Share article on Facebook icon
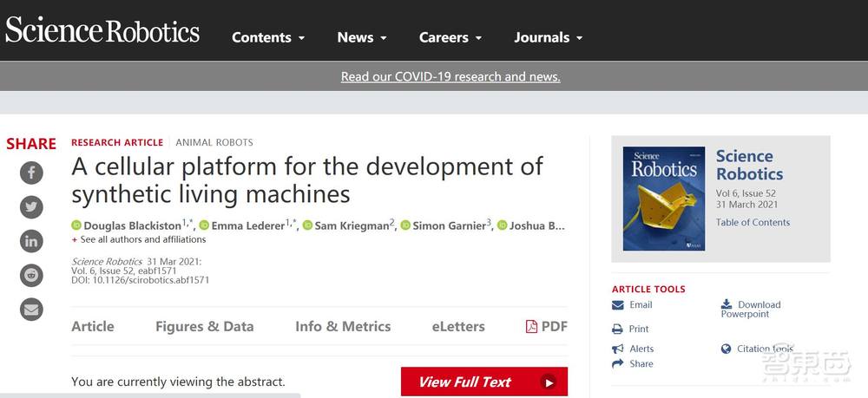The width and height of the screenshot is (868, 398). 31,173
